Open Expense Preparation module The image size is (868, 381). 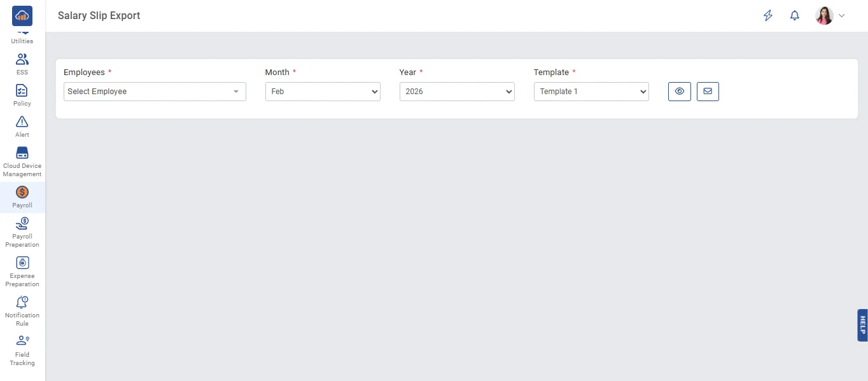tap(22, 271)
